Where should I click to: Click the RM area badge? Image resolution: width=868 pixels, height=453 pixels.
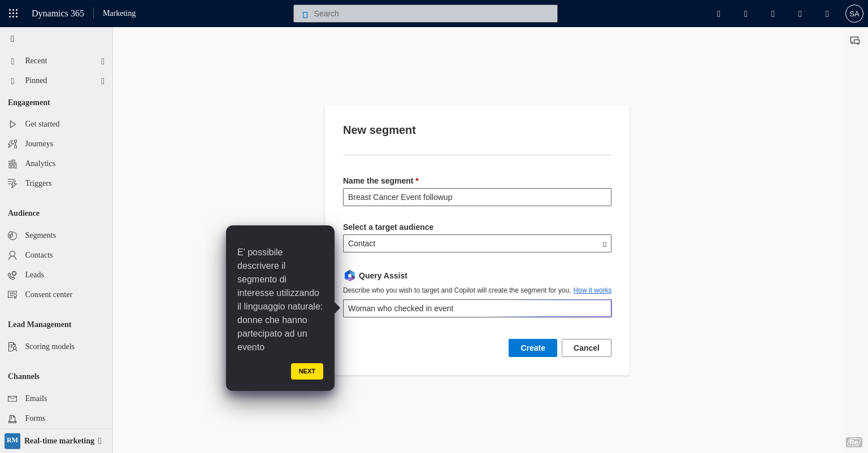[x=12, y=441]
